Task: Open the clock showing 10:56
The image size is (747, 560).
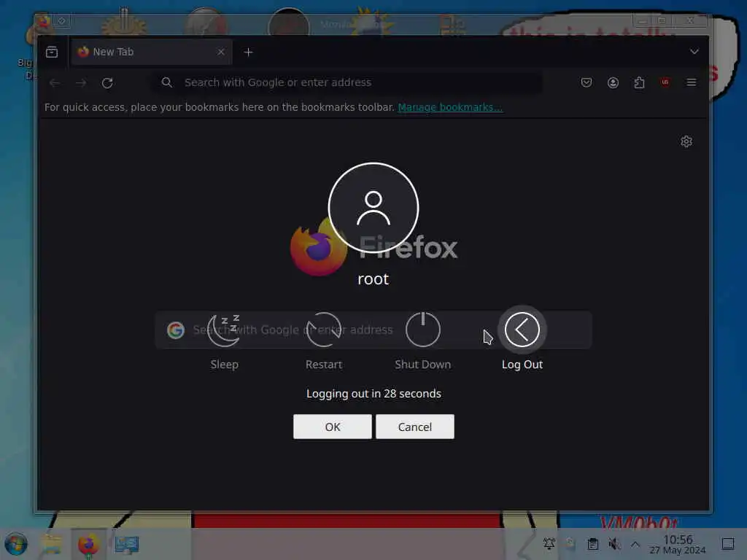Action: click(x=678, y=544)
